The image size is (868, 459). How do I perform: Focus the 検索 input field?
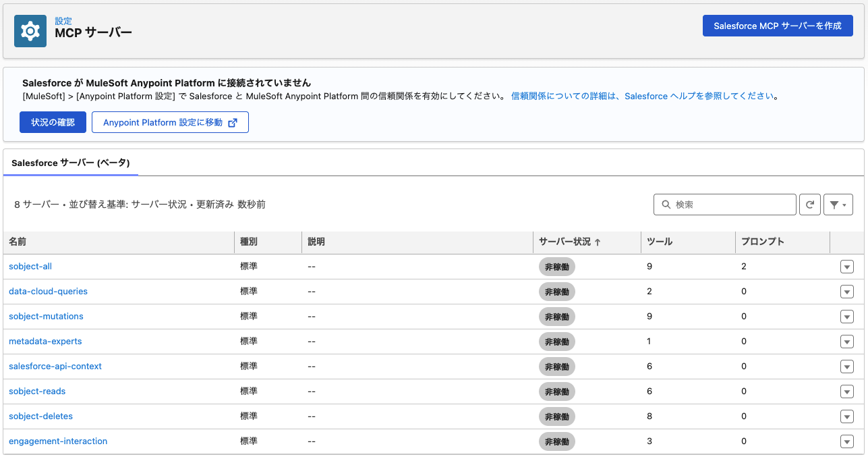coord(725,205)
